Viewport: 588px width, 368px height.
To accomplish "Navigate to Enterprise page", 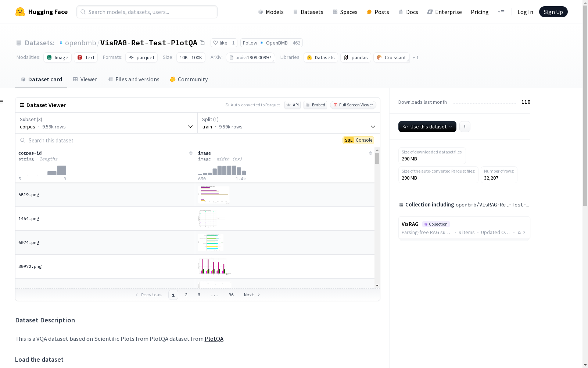I will 444,12.
